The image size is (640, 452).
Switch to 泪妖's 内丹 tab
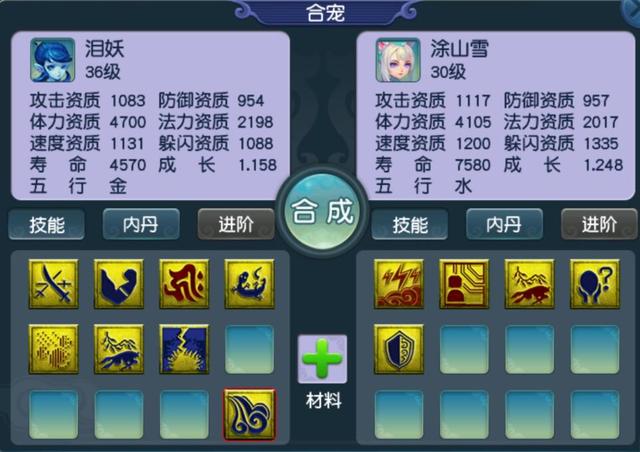coord(141,224)
